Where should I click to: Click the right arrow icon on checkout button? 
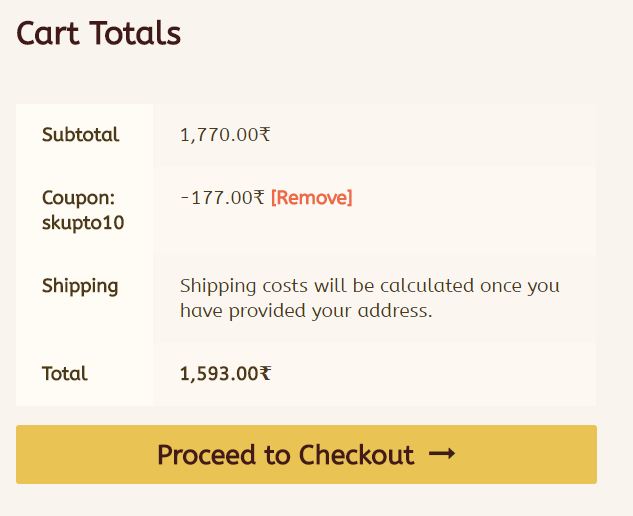(442, 455)
